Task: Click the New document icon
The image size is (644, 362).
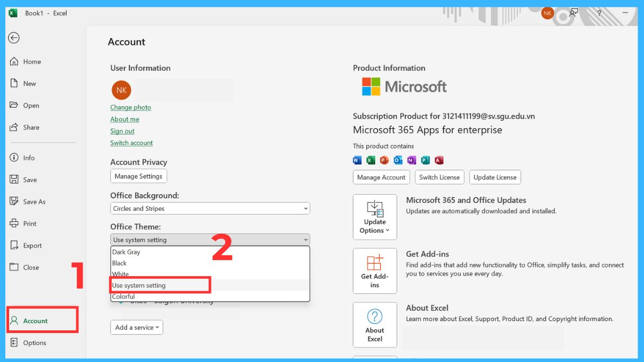Action: point(14,83)
